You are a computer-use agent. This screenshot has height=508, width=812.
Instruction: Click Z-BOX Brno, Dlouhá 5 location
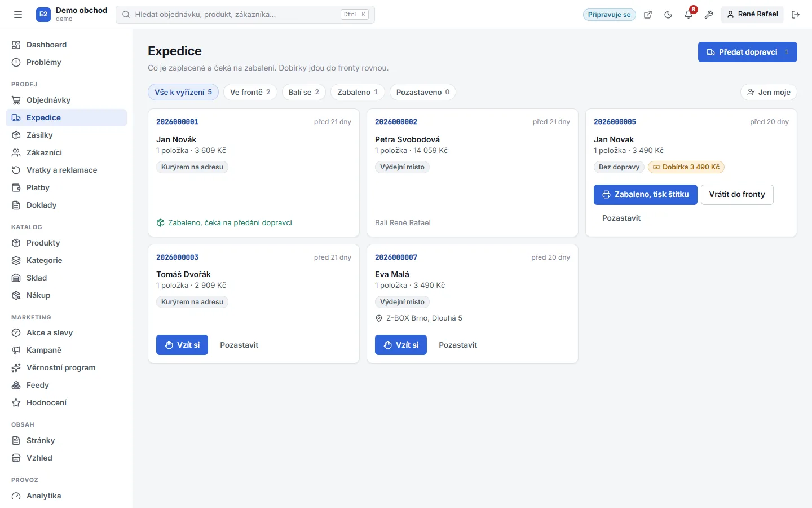(419, 318)
